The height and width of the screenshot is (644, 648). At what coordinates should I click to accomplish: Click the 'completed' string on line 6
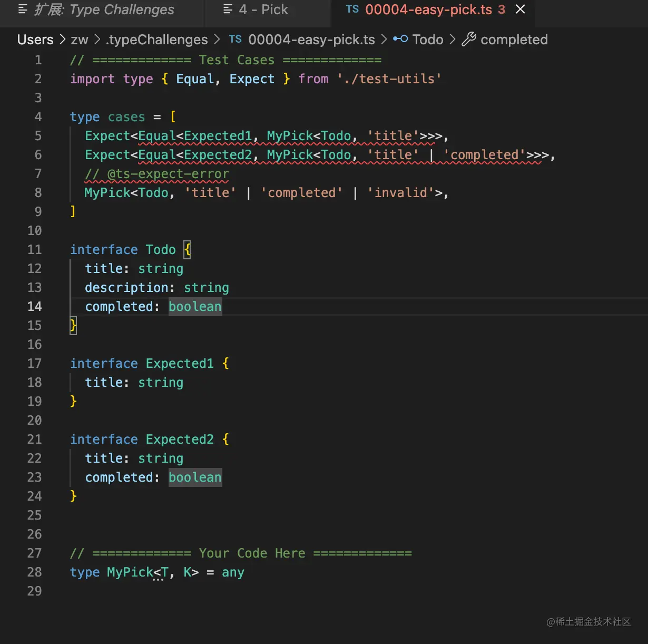pos(484,154)
